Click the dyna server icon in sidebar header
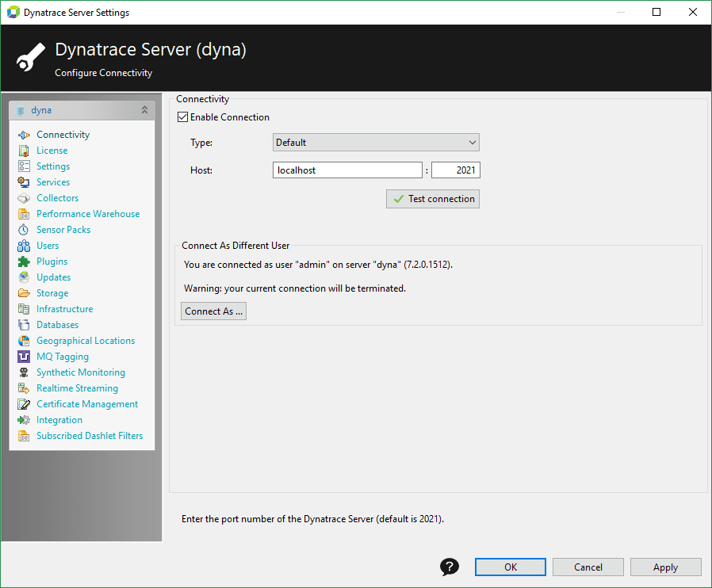This screenshot has width=712, height=588. coord(20,110)
